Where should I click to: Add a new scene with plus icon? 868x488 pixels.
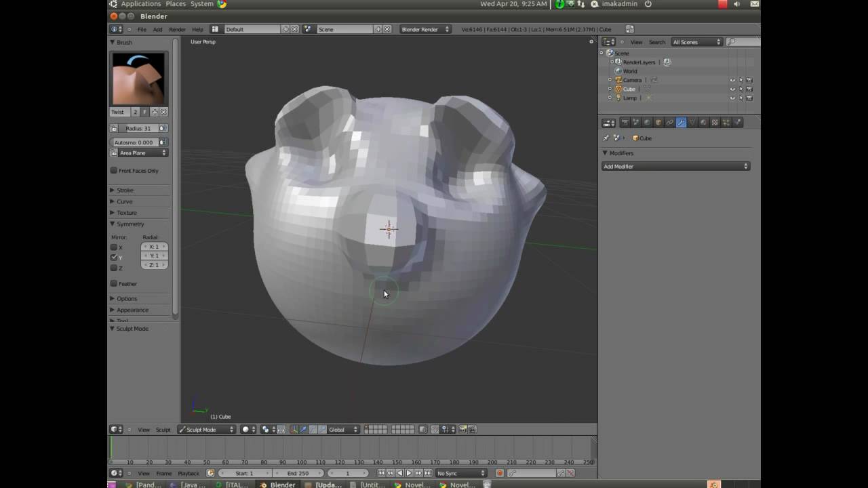[x=378, y=29]
